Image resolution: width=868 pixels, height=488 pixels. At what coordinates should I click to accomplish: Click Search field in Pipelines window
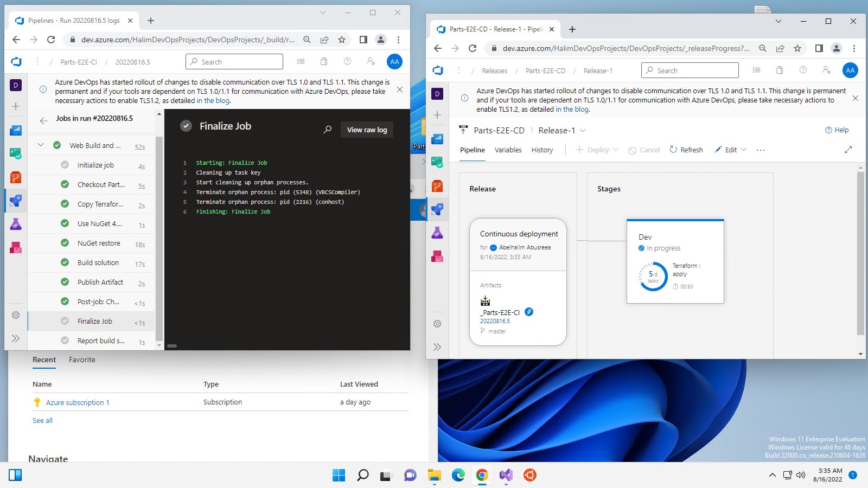(234, 61)
